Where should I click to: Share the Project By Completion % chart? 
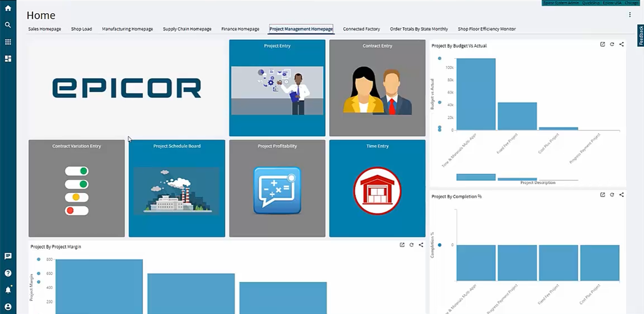pyautogui.click(x=622, y=195)
